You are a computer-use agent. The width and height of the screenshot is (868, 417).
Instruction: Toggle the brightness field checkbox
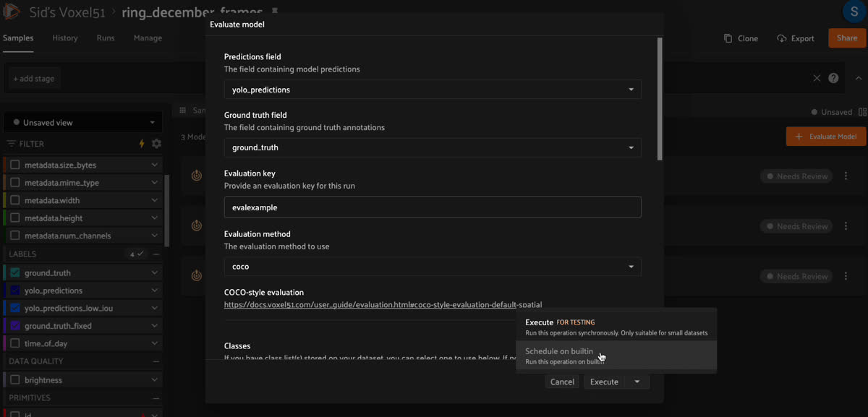click(15, 380)
